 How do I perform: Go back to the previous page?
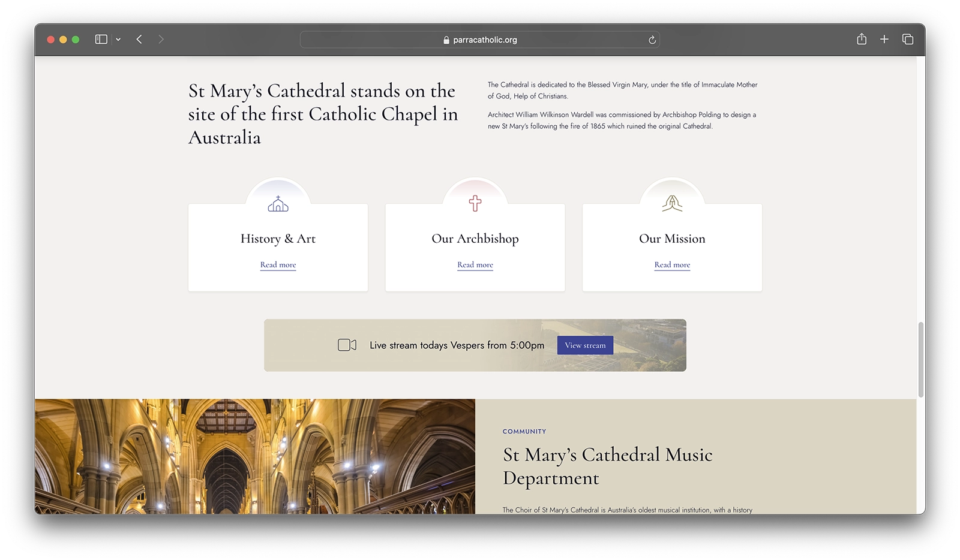139,40
